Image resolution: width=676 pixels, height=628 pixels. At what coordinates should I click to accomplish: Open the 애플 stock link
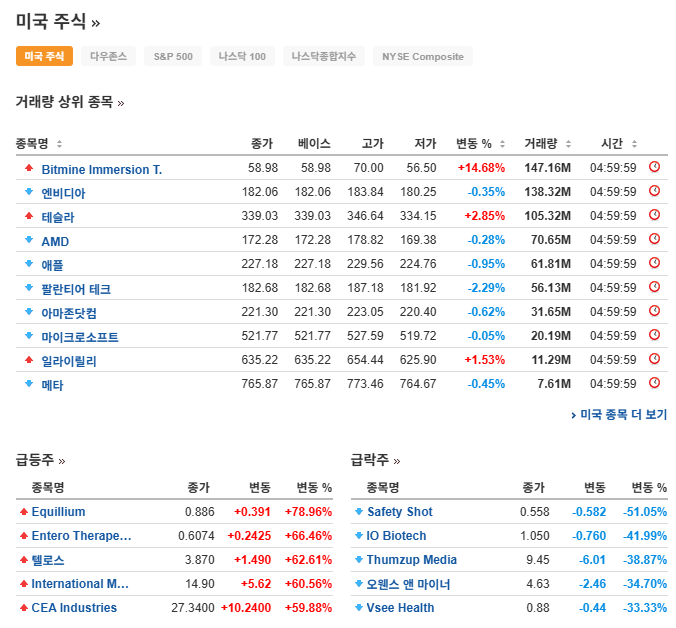point(52,265)
